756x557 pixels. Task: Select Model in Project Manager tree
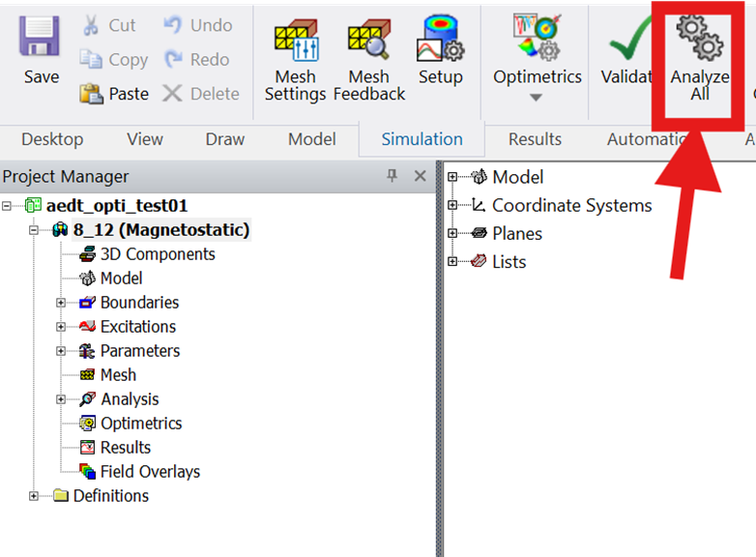pyautogui.click(x=122, y=278)
